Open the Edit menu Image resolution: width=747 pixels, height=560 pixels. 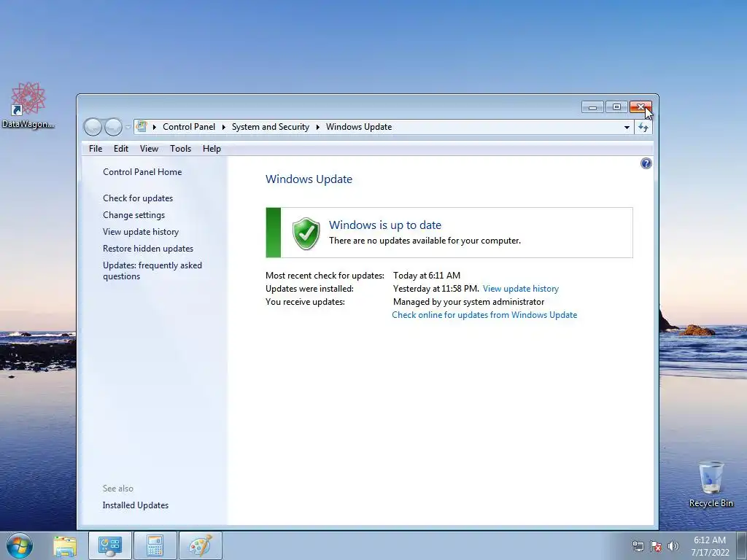point(121,149)
